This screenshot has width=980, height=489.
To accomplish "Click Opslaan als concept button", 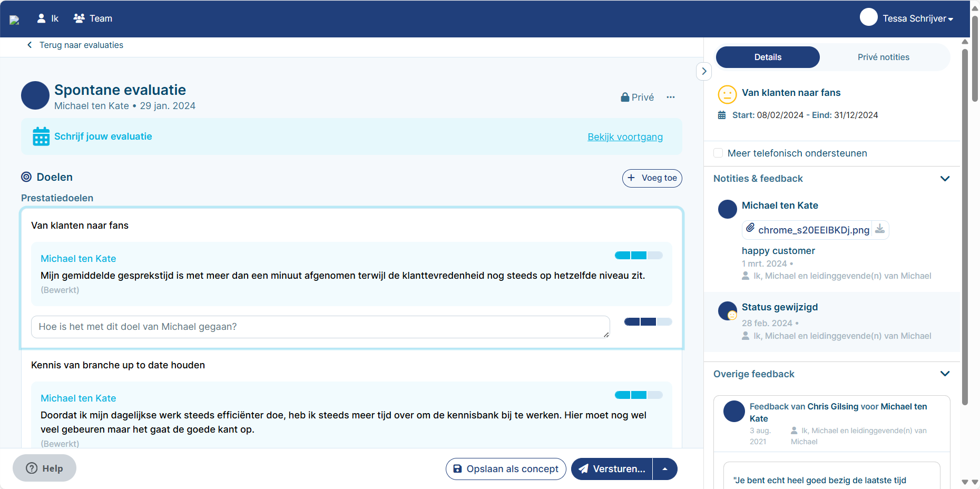I will coord(506,469).
